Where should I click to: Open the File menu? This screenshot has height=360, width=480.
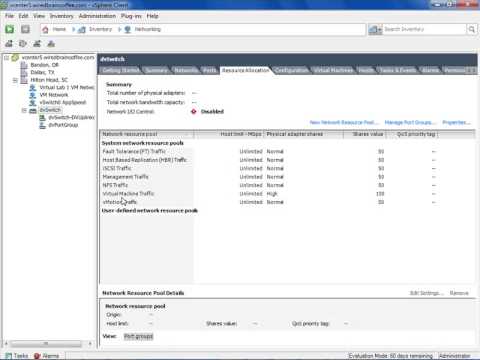(x=9, y=16)
